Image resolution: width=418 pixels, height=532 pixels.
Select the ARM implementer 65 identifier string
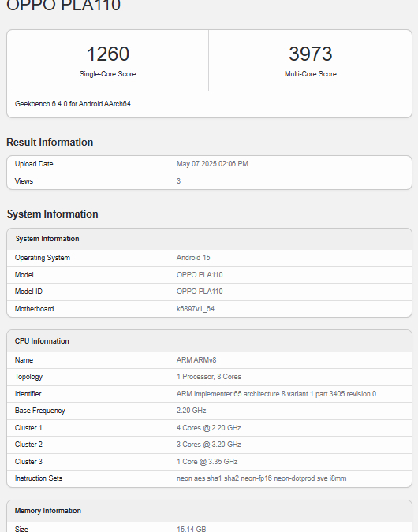pos(276,394)
